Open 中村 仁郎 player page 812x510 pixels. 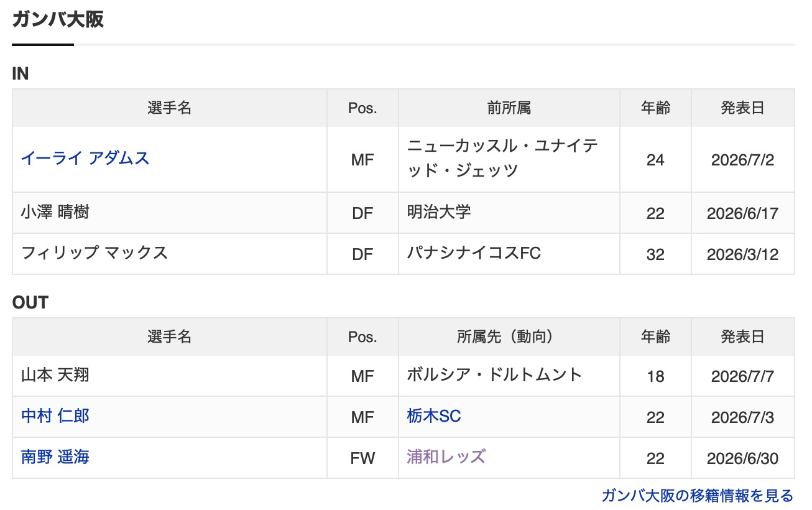tap(55, 415)
